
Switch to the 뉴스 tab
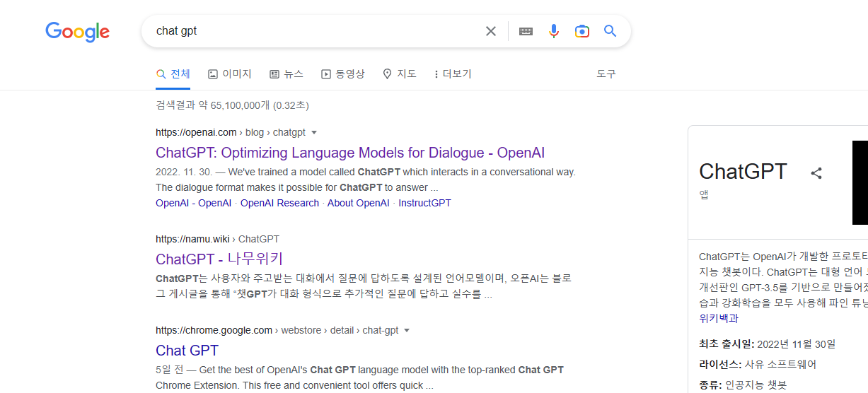(x=287, y=74)
